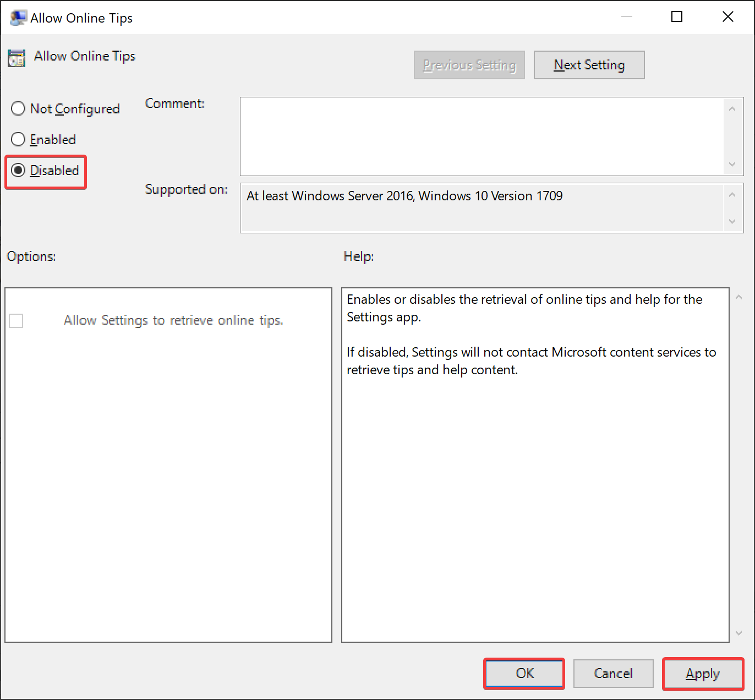Click the policy setting icon beside Allow Online Tips
This screenshot has width=755, height=700.
(17, 58)
